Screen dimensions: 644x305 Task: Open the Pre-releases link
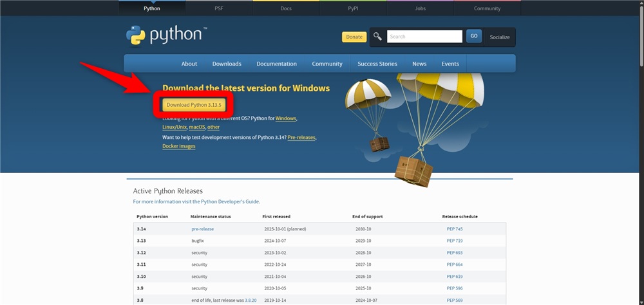coord(301,137)
